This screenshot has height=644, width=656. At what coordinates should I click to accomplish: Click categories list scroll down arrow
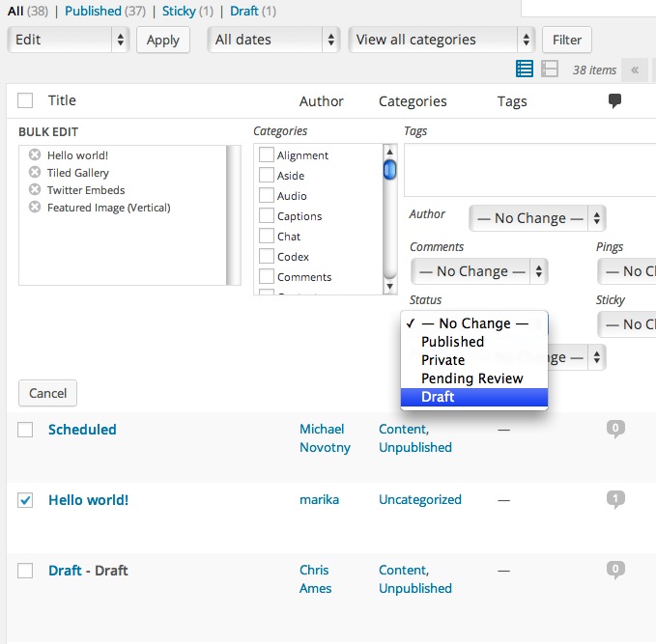(389, 287)
